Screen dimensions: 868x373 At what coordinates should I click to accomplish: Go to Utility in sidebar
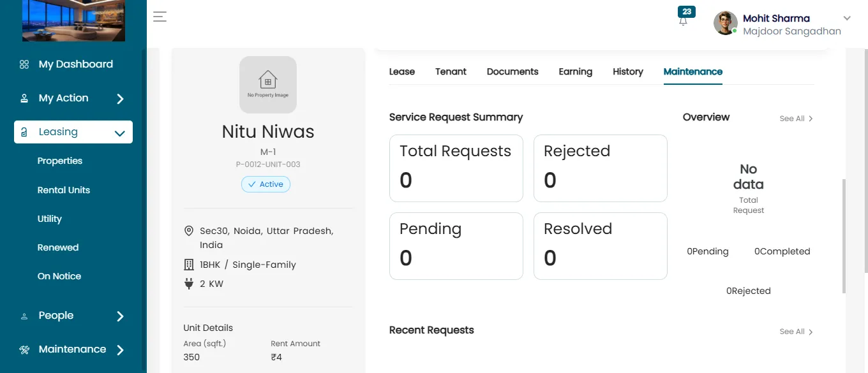pos(50,219)
